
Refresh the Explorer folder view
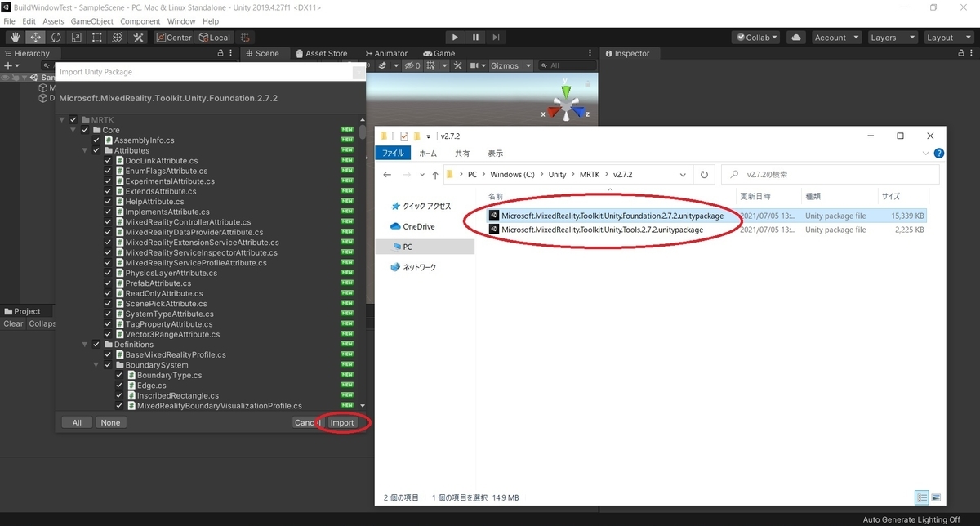(704, 175)
